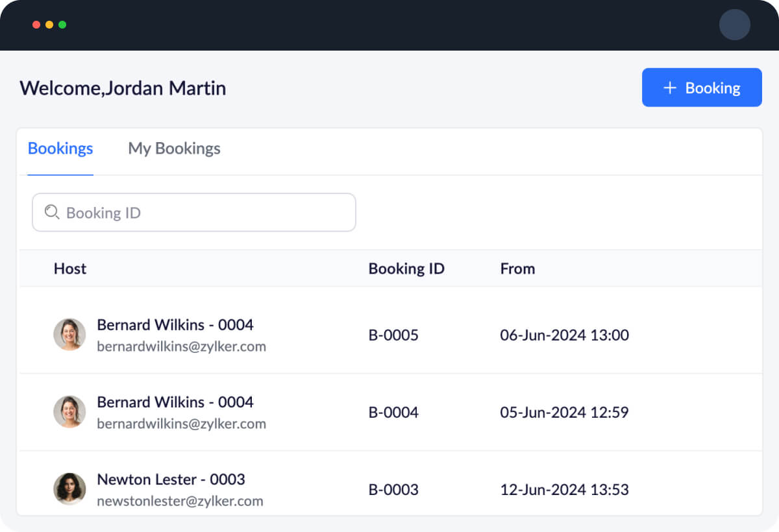Click the Newton Lester - 0003 host name
This screenshot has height=532, width=779.
[171, 479]
